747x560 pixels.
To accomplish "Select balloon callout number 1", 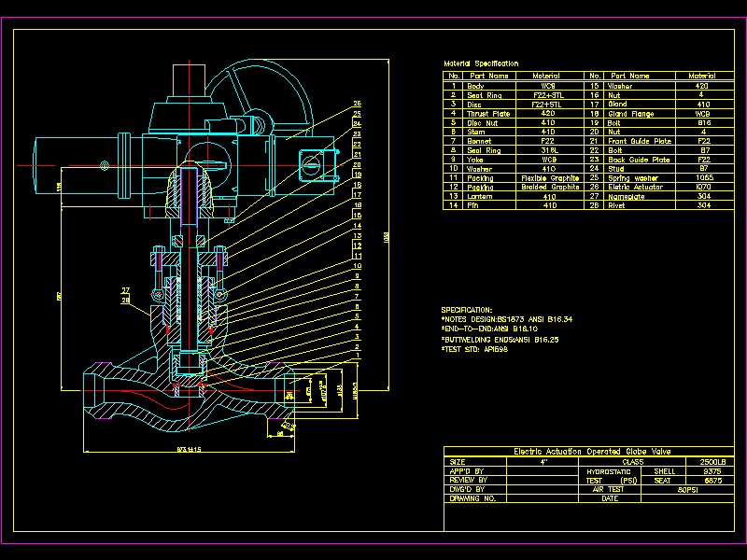I will [359, 354].
